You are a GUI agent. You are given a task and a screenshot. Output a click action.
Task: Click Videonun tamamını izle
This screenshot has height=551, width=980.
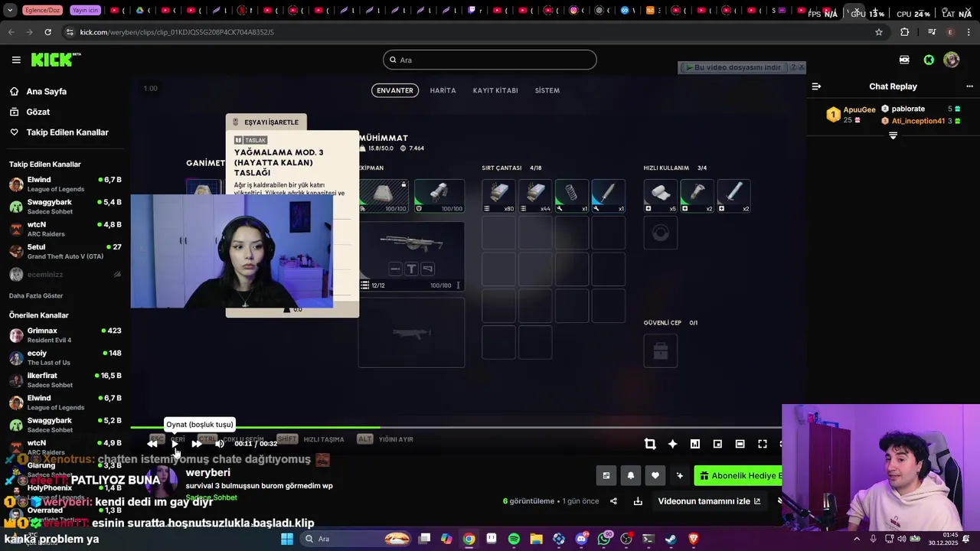point(709,501)
